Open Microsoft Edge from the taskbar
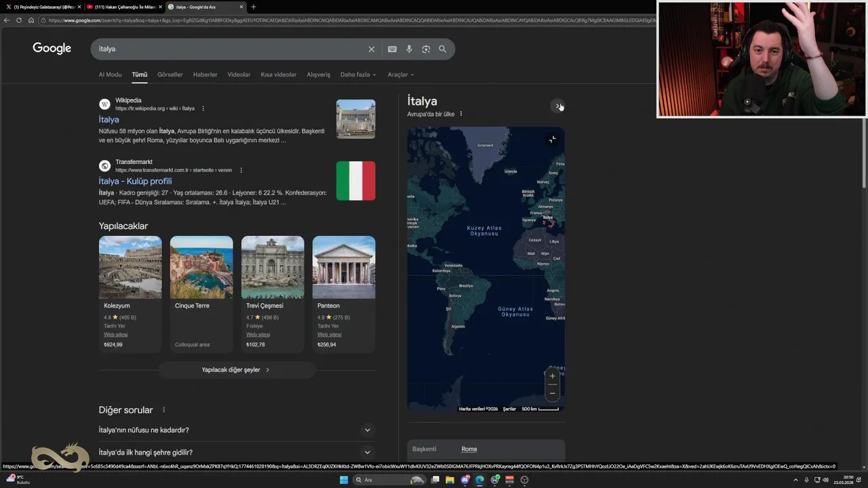The image size is (868, 488). 479,480
